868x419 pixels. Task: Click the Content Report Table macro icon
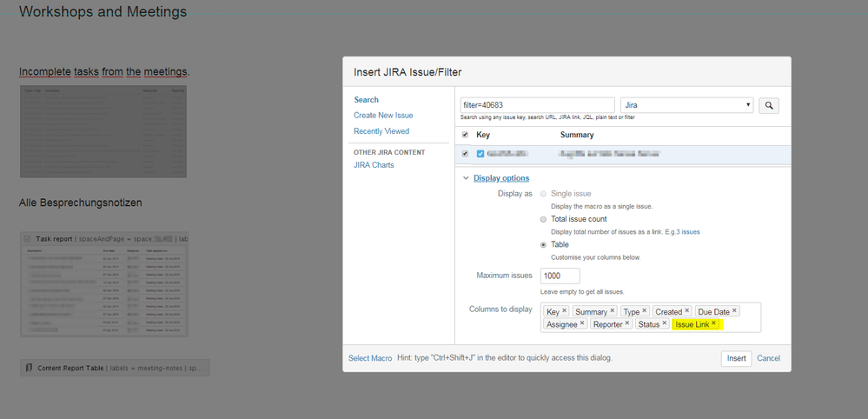click(x=29, y=368)
